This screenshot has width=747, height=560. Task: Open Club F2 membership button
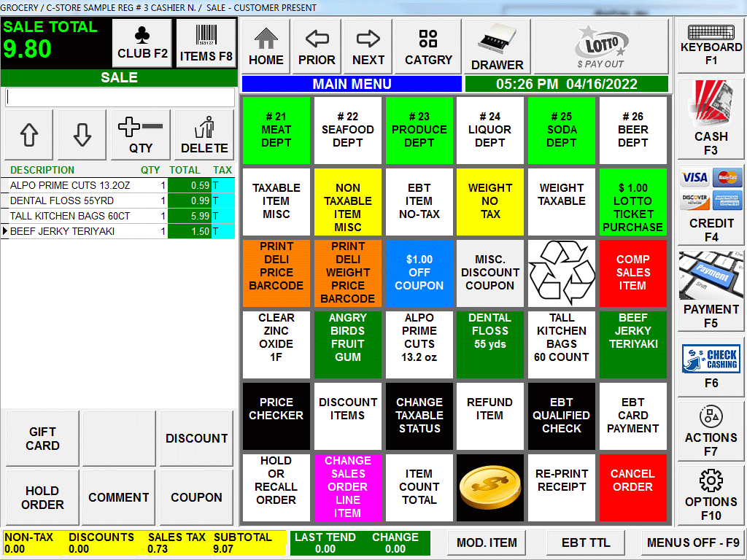(x=143, y=43)
